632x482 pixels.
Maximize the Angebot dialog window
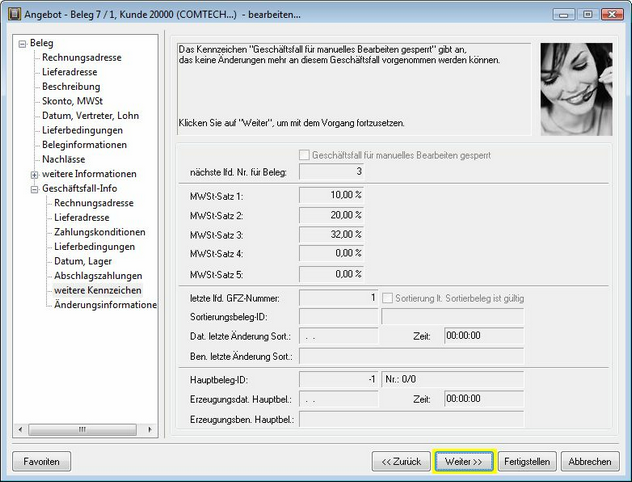(587, 14)
